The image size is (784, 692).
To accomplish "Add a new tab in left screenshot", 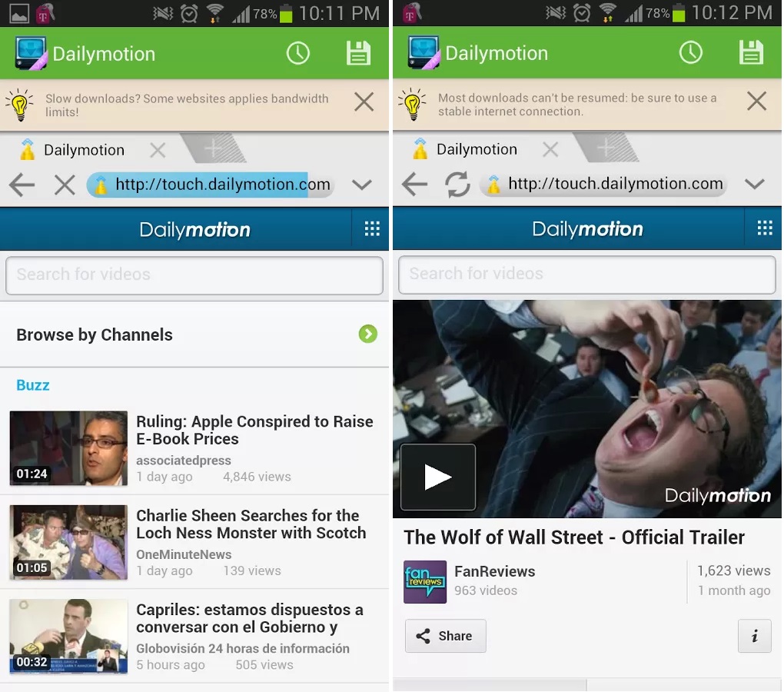I will [x=214, y=148].
